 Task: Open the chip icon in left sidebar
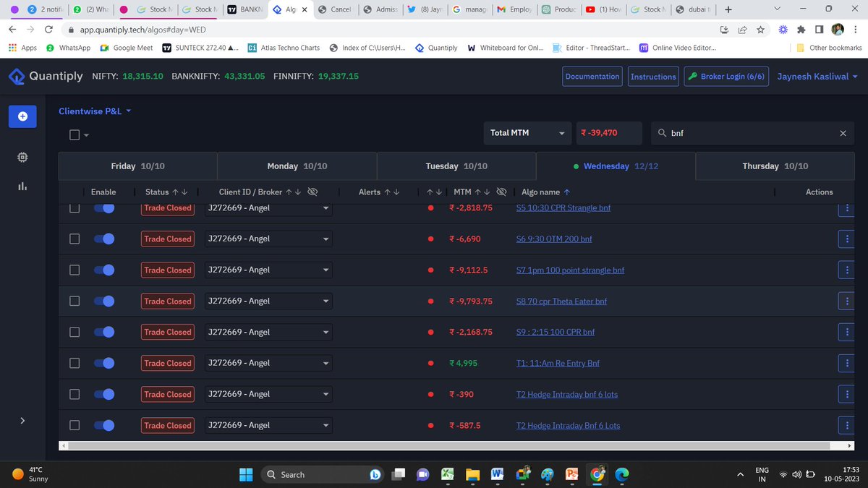(x=22, y=157)
